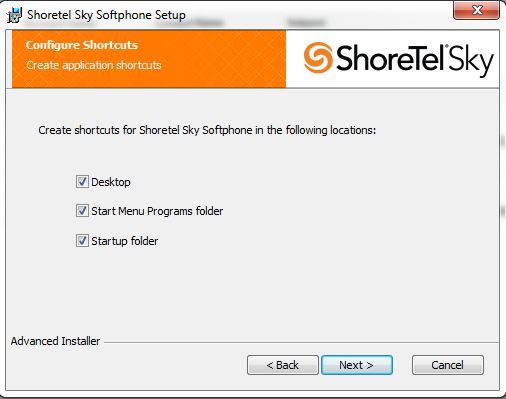Viewport: 506px width, 399px height.
Task: Click the Configure Shortcuts heading
Action: 82,45
